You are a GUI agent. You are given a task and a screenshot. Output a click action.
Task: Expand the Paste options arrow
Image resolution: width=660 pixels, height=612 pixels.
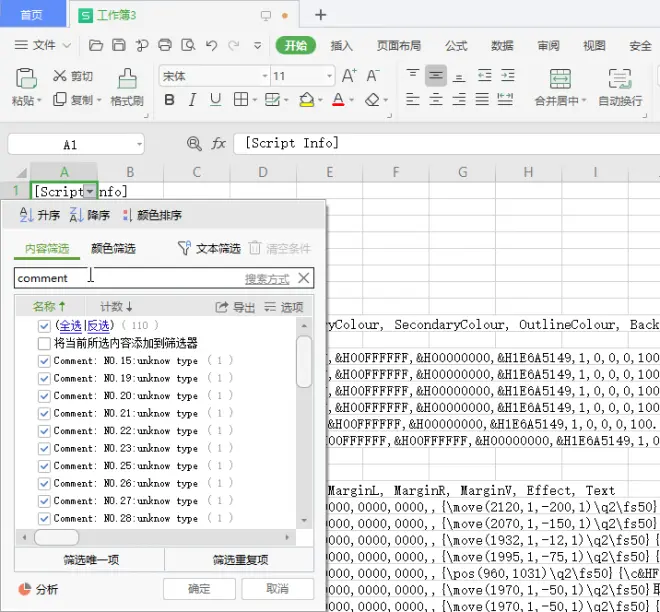pos(39,101)
